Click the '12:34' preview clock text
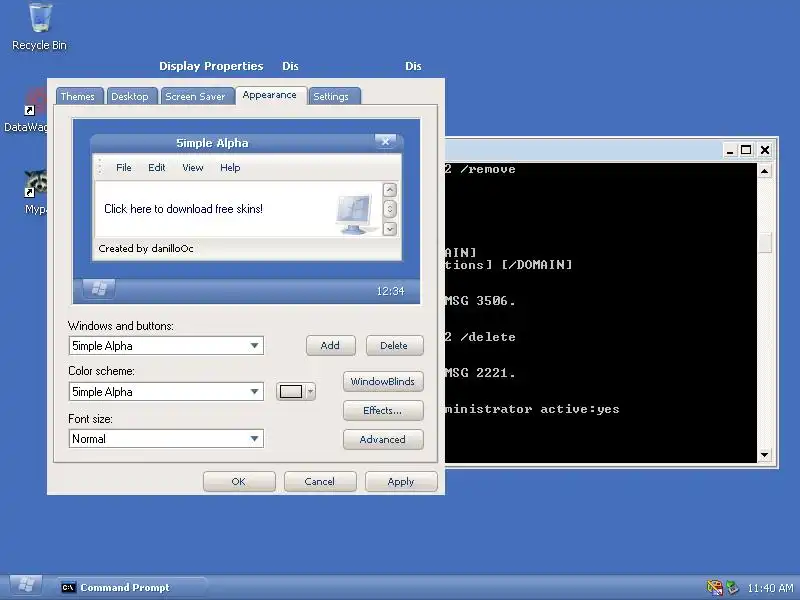This screenshot has height=600, width=800. tap(390, 291)
